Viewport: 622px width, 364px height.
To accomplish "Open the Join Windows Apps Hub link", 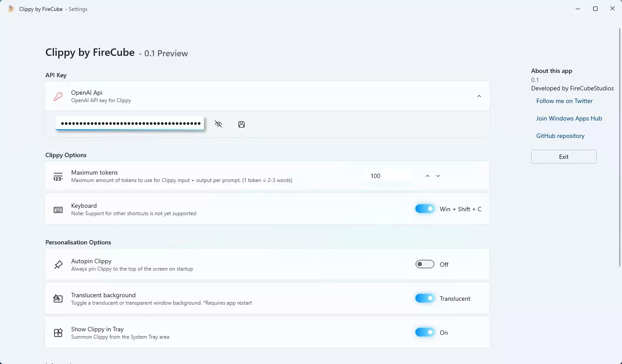I will coord(569,118).
